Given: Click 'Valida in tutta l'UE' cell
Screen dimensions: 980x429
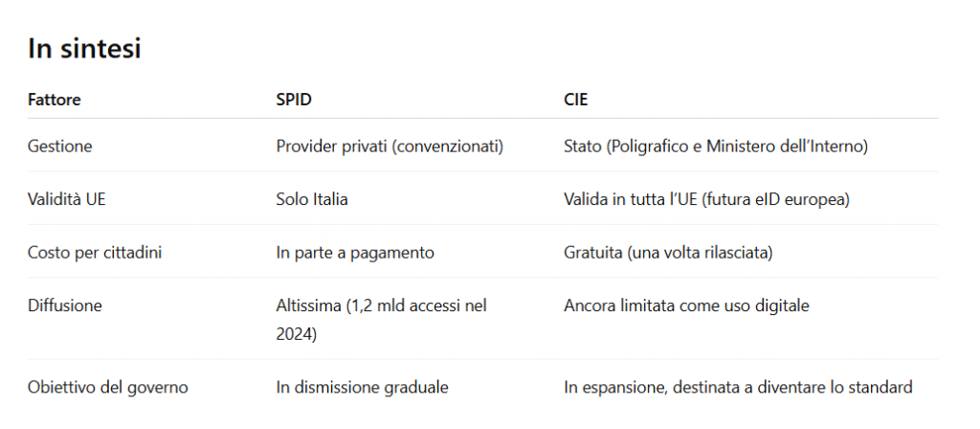Looking at the screenshot, I should (x=706, y=199).
